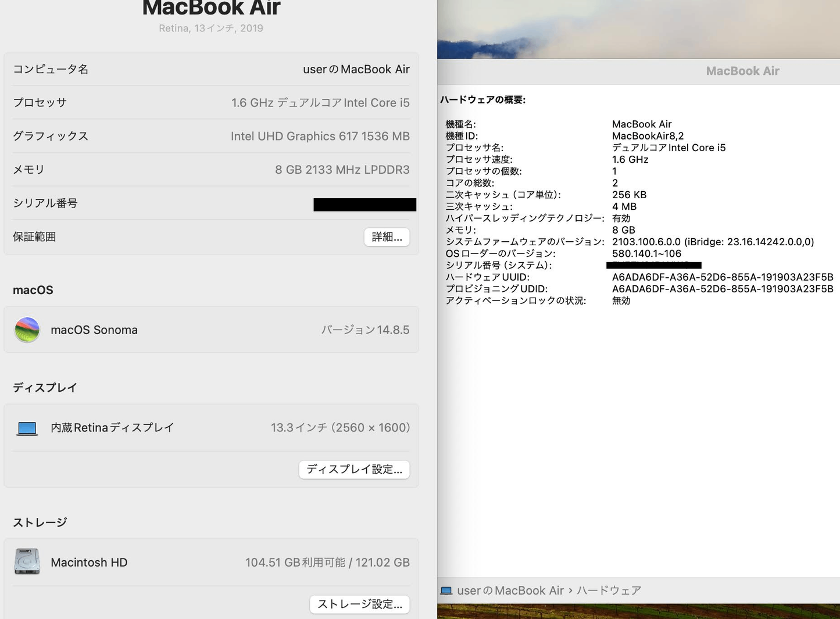Click 13.3インチ (2560 × 1600) text

[x=341, y=428]
